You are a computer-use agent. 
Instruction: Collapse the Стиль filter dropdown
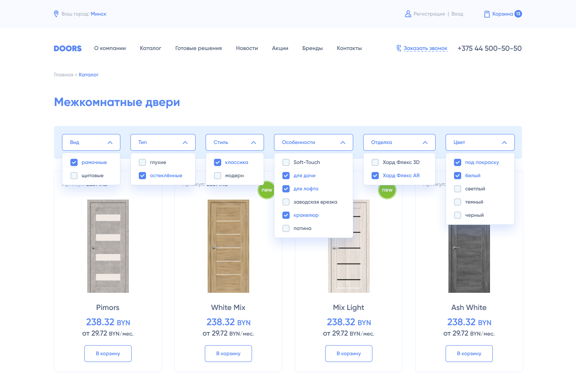pos(235,142)
